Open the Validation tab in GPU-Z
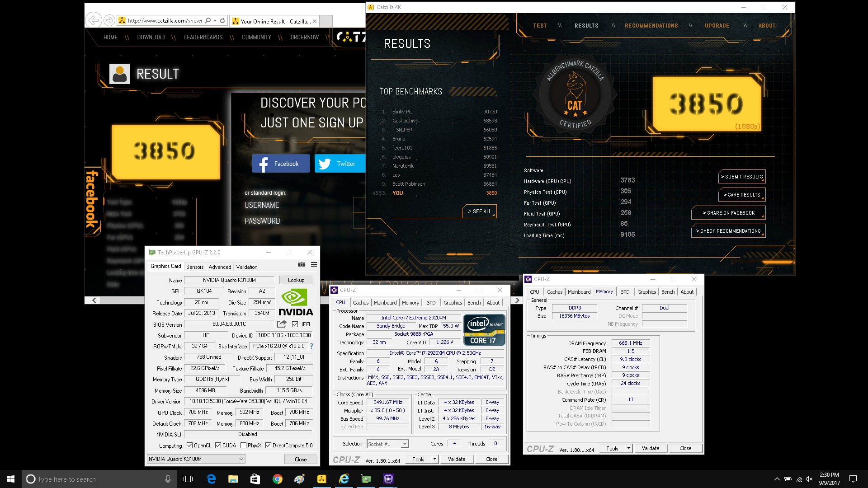Screen dimensions: 868x488 [x=247, y=267]
